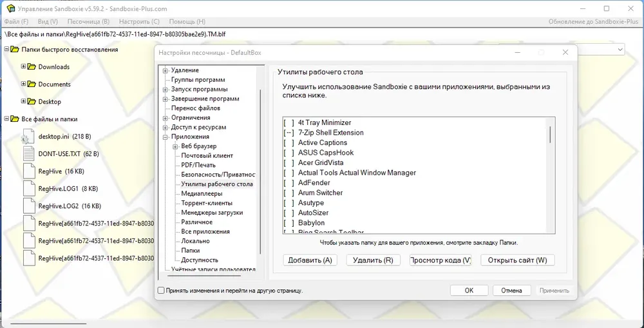Toggle Active Captions checkbox
The height and width of the screenshot is (328, 644).
[x=289, y=142]
